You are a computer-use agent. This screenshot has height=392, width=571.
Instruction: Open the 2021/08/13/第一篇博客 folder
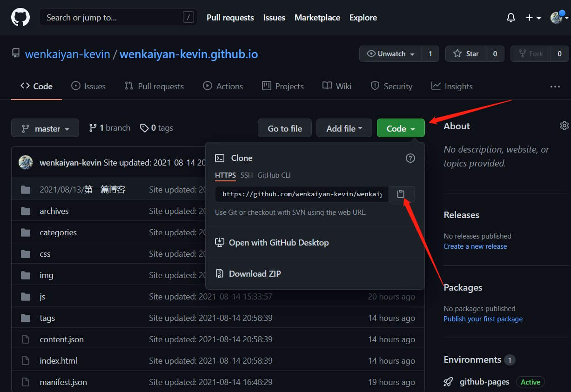pyautogui.click(x=82, y=190)
